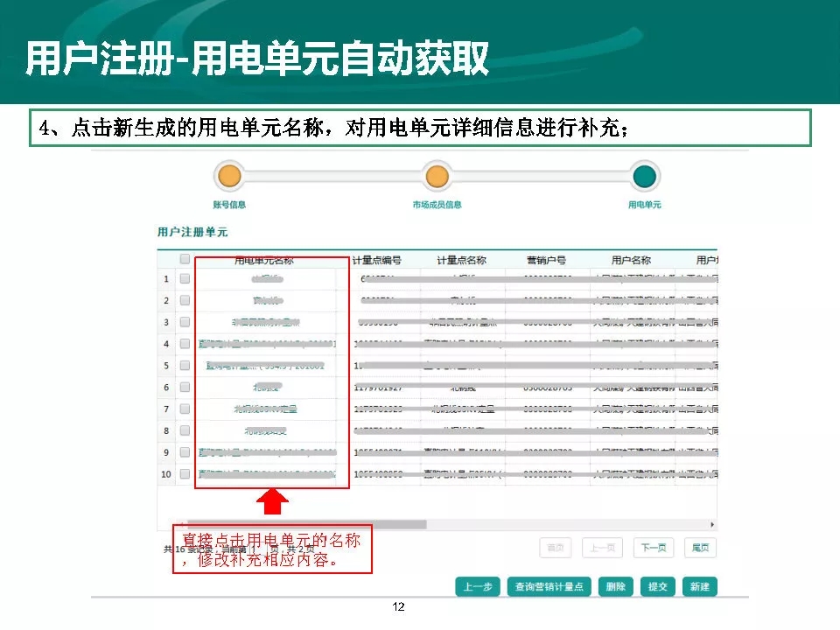Jump to last page with 尾页
The height and width of the screenshot is (630, 840).
pos(700,548)
